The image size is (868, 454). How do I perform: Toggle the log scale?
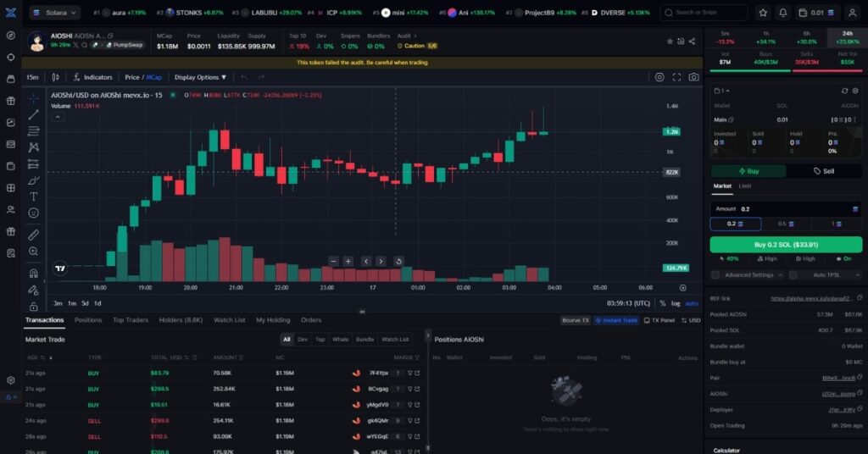pos(676,303)
